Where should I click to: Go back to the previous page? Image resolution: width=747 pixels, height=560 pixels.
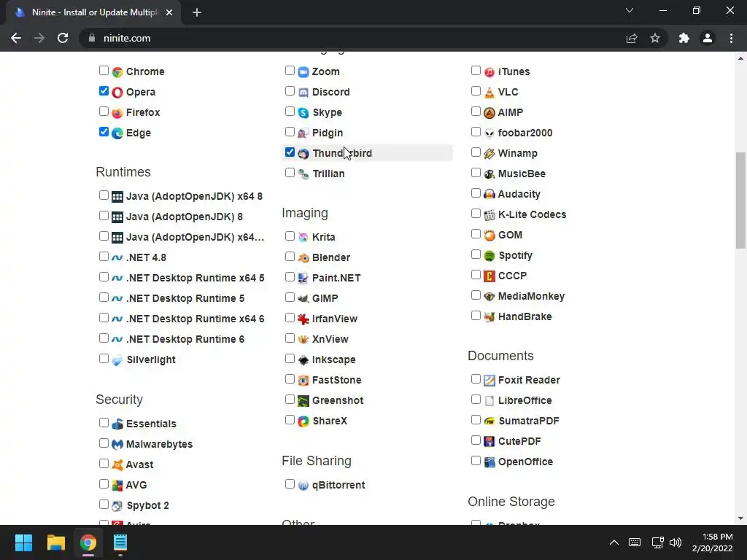click(16, 38)
